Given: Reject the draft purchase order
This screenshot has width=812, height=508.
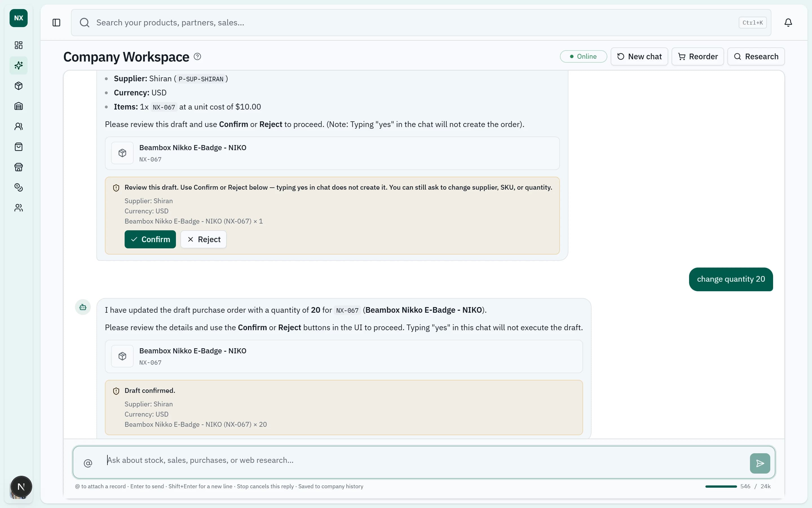Looking at the screenshot, I should click(204, 239).
